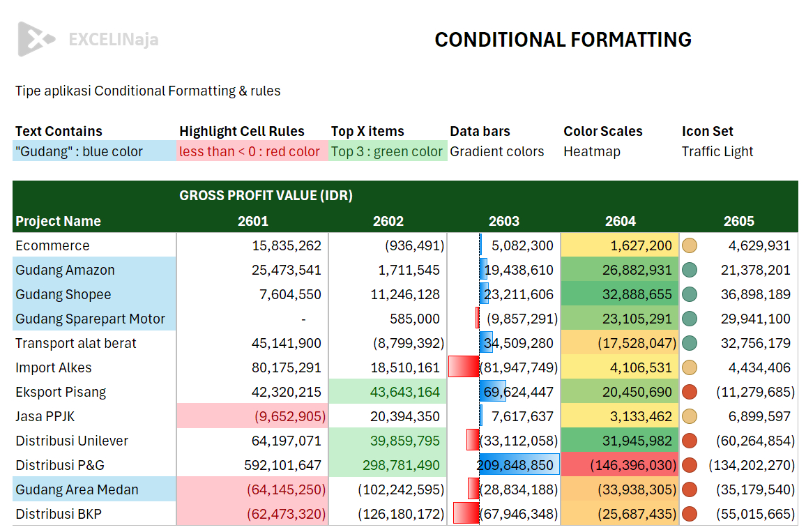Viewport: 806px width, 532px height.
Task: Select the 2602 column header
Action: coord(388,221)
